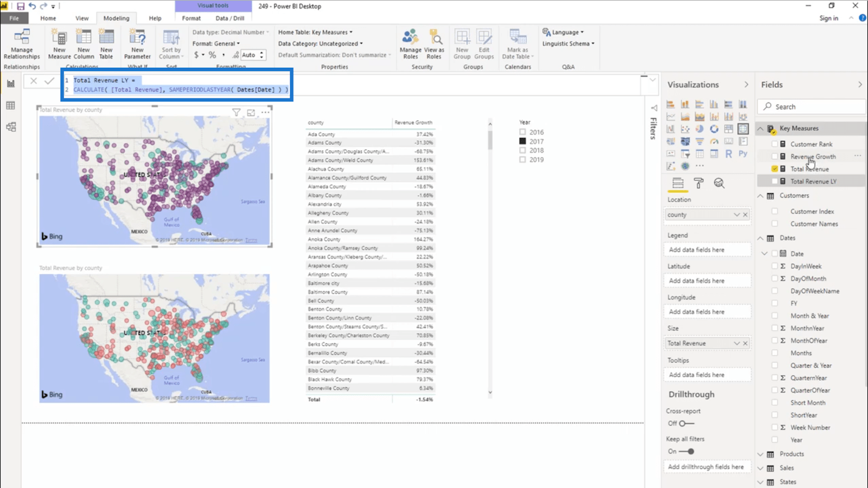Image resolution: width=868 pixels, height=488 pixels.
Task: Select the Total Revenue LY measure
Action: click(813, 182)
